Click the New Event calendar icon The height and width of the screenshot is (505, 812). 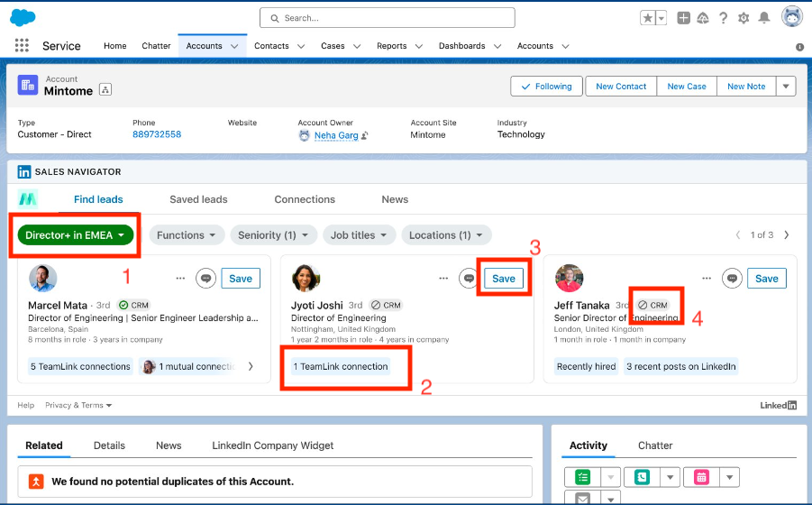[701, 477]
